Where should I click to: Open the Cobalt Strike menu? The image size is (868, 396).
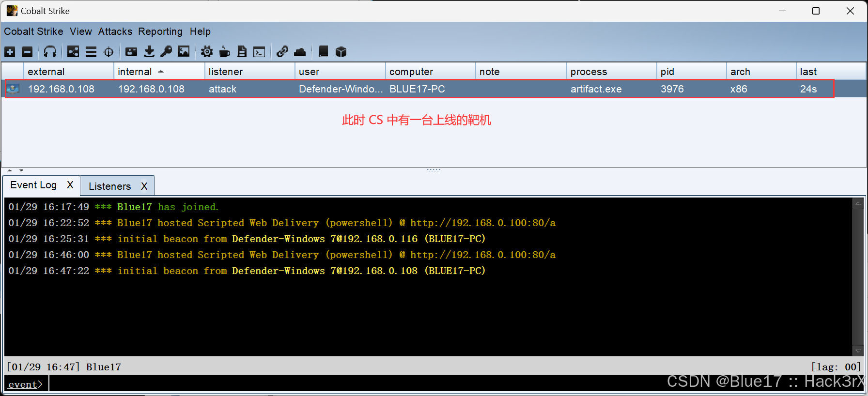[x=33, y=31]
